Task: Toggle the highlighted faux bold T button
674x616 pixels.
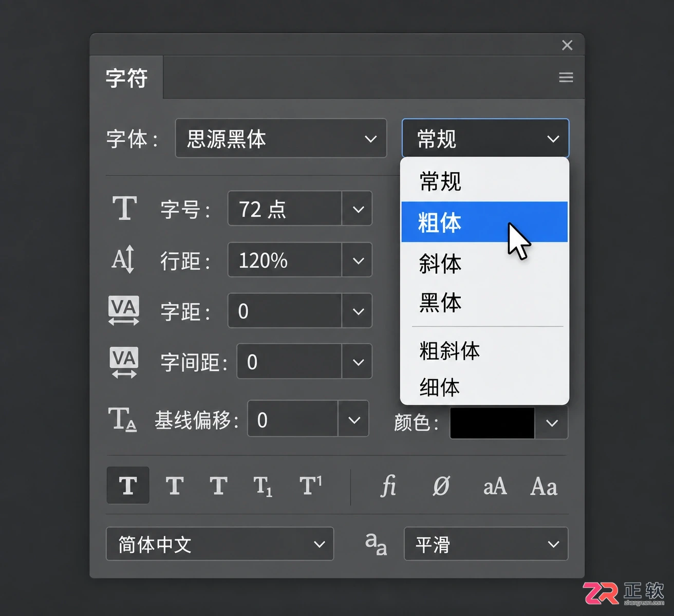Action: (128, 485)
